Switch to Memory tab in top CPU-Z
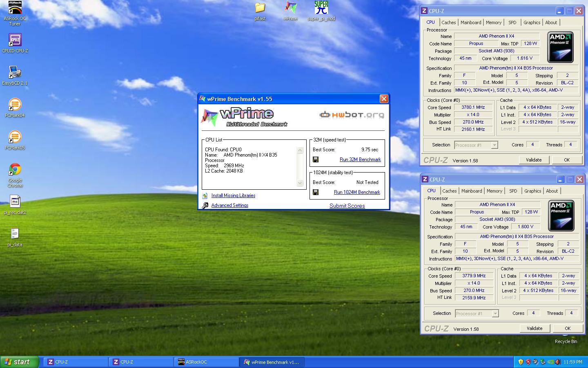The height and width of the screenshot is (368, 588). (x=494, y=22)
